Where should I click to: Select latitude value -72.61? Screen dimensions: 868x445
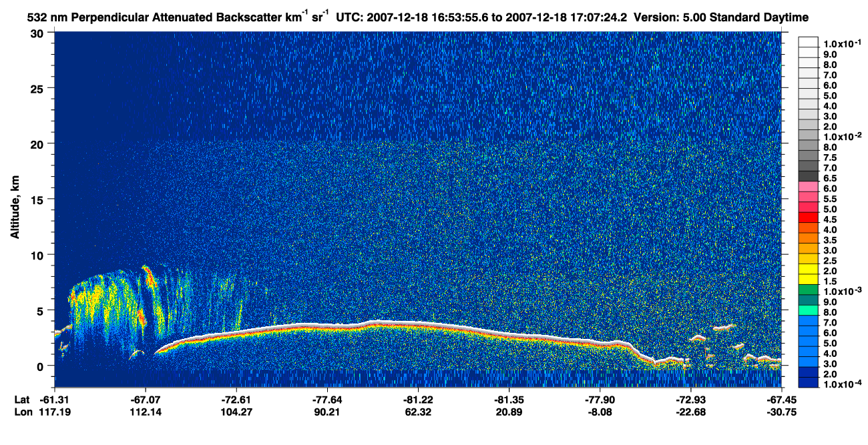pos(237,399)
